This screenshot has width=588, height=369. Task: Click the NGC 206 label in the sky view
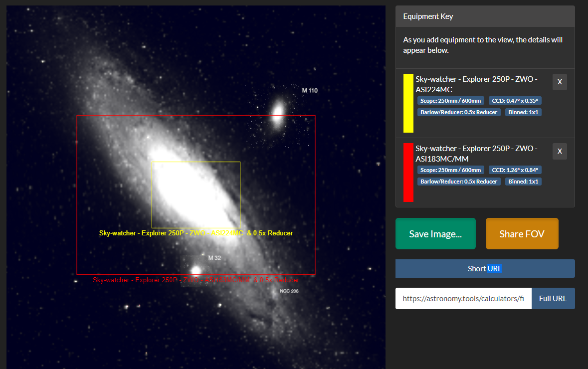point(289,291)
